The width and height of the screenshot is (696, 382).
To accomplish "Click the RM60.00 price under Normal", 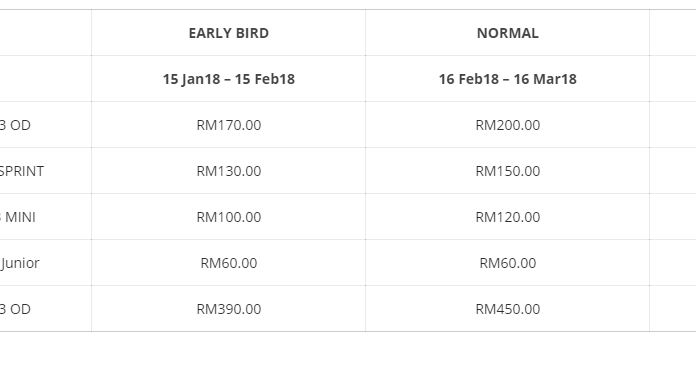I will (x=507, y=263).
